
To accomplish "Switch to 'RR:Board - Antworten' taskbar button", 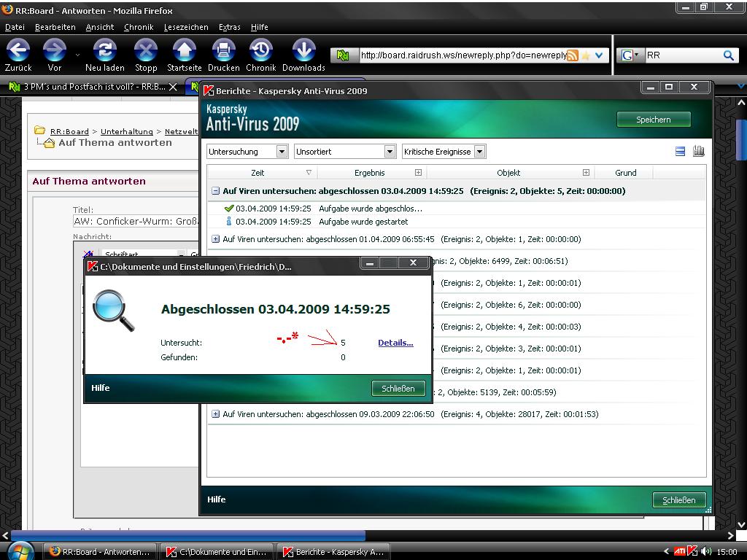I will (100, 552).
